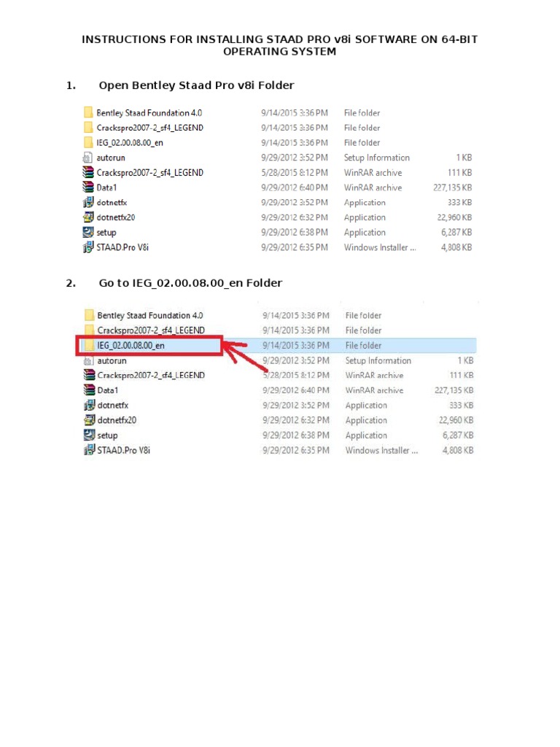Click the autorun setup information icon in step 1 list

point(88,158)
